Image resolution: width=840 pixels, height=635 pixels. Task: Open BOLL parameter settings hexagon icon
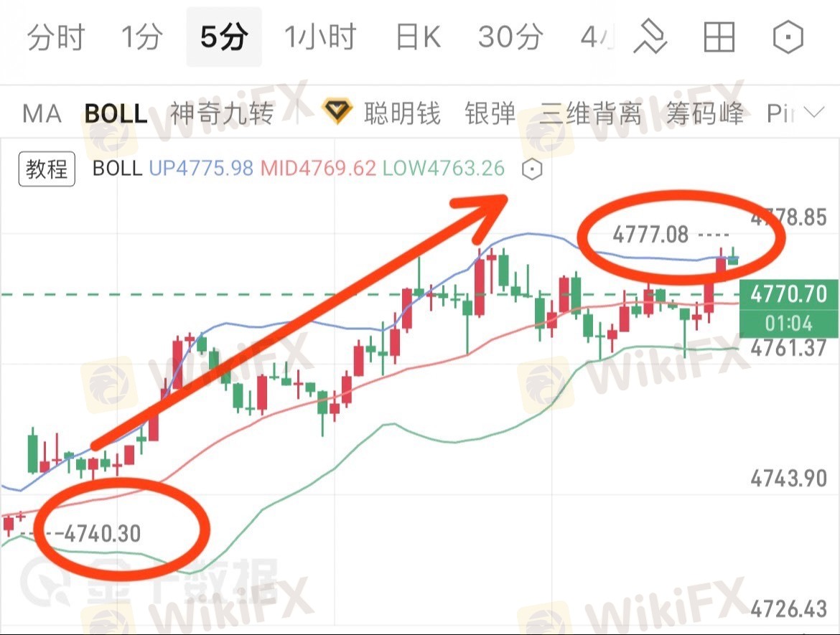[x=532, y=169]
